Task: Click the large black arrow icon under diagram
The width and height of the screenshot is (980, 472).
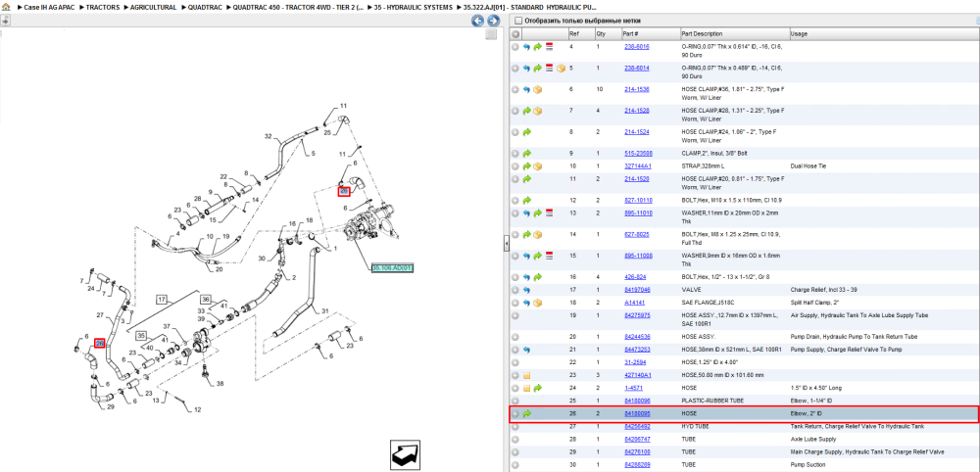Action: (x=405, y=455)
